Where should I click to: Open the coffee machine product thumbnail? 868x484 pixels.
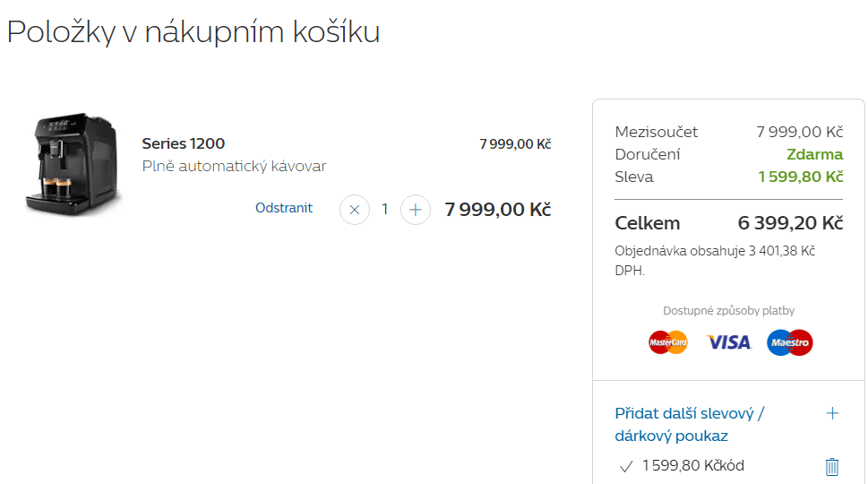pos(72,164)
